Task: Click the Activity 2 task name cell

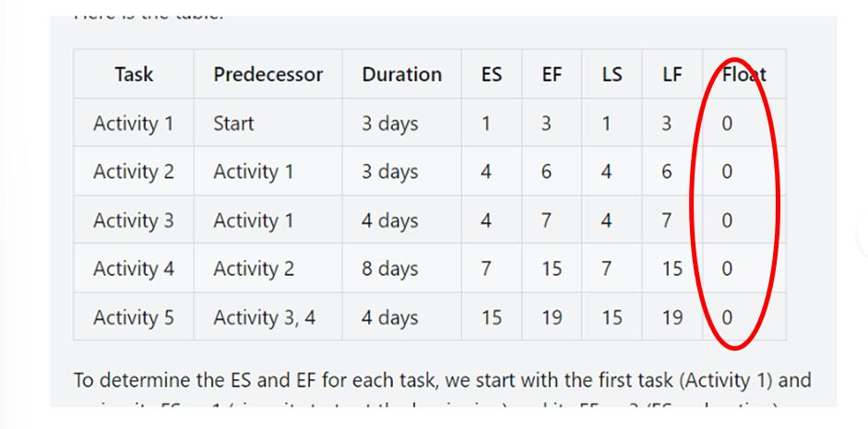Action: (134, 172)
